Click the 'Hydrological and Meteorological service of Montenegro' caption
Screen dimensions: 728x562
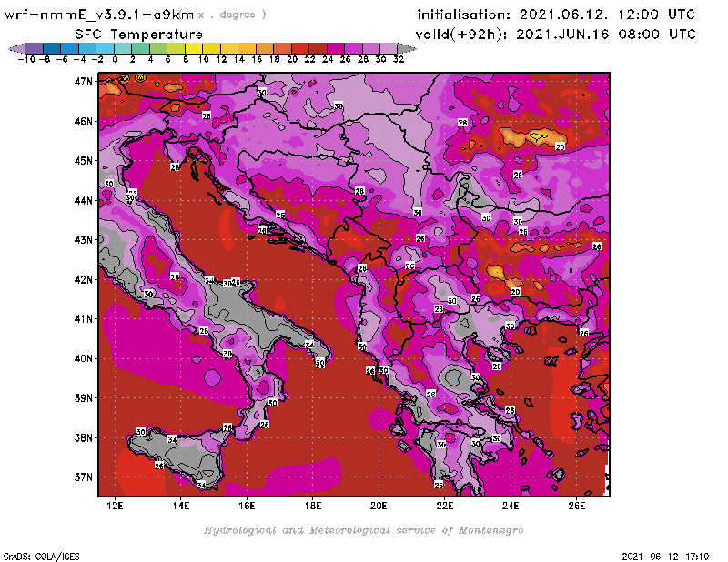[363, 530]
